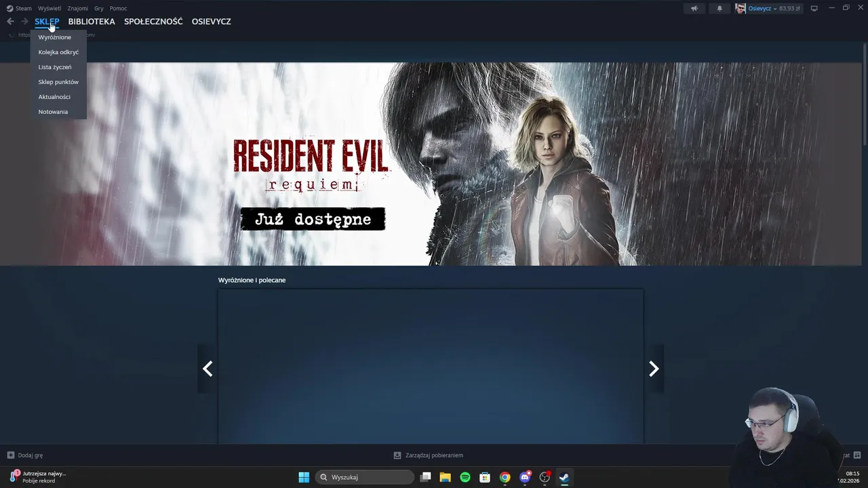This screenshot has width=868, height=488.
Task: Click the Wyróżnione i polecane heading
Action: pos(252,280)
